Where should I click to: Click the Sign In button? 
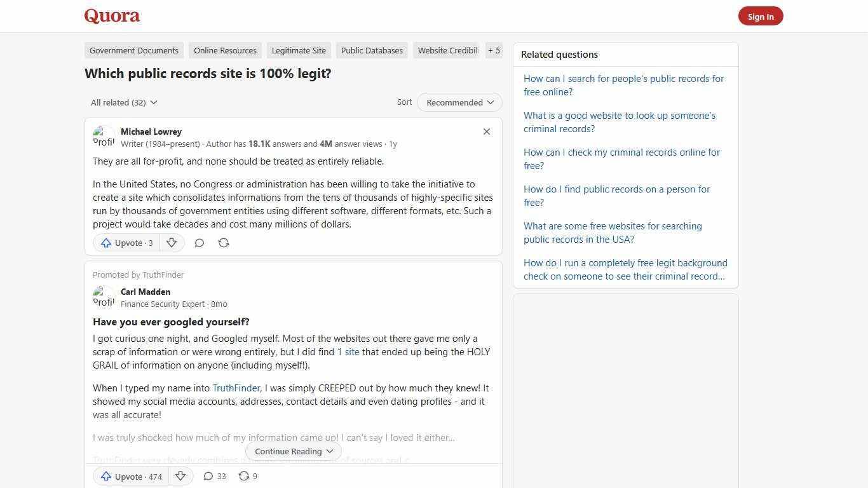(x=761, y=16)
